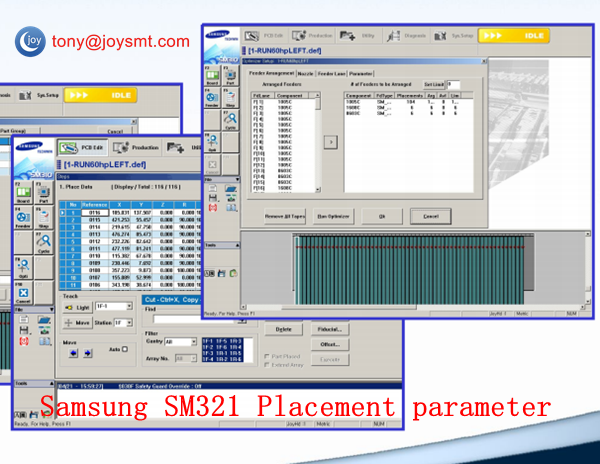600x464 pixels.
Task: Click Cancel button in Optimizer Setup dialog
Action: click(x=430, y=217)
